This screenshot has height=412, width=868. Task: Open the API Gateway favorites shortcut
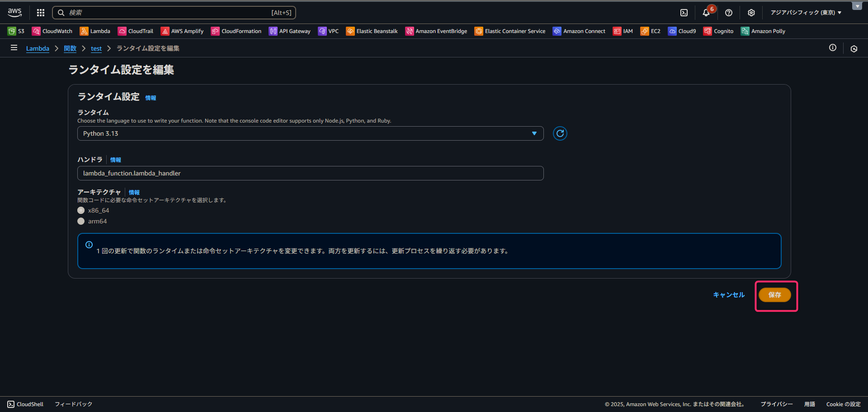pyautogui.click(x=290, y=31)
